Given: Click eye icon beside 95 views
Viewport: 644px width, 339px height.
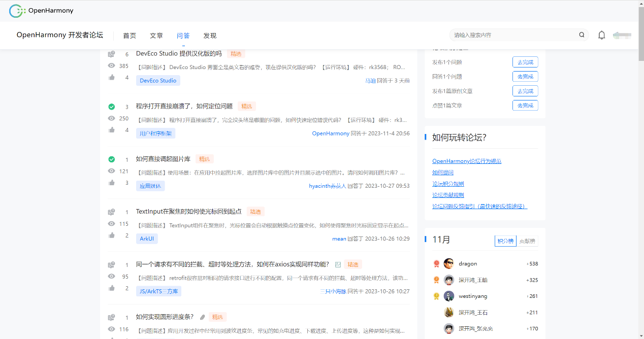Looking at the screenshot, I should point(111,277).
